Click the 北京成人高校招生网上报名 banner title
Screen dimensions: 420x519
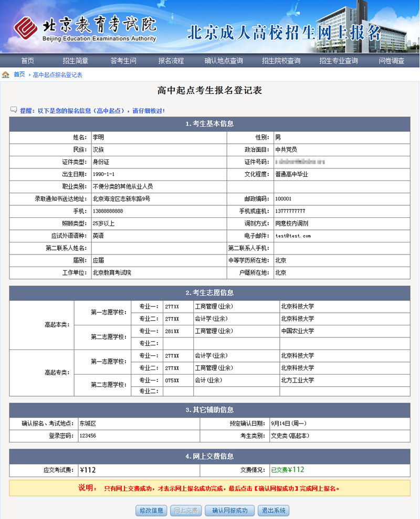283,33
